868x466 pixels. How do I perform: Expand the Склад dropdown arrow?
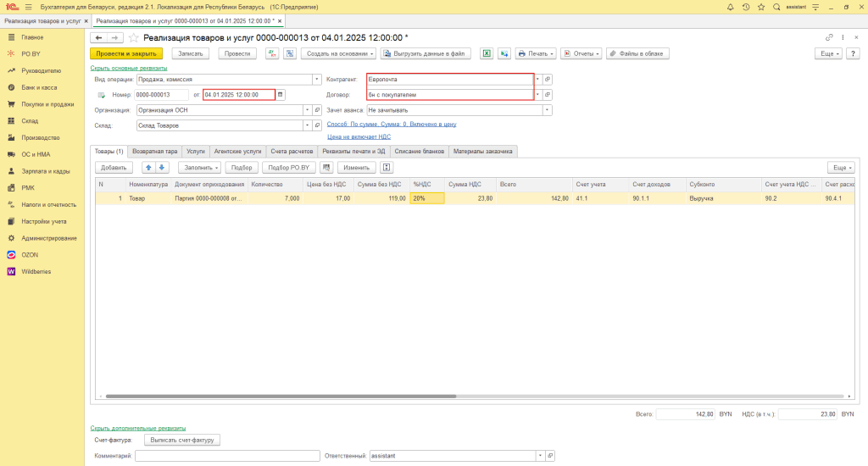click(307, 125)
